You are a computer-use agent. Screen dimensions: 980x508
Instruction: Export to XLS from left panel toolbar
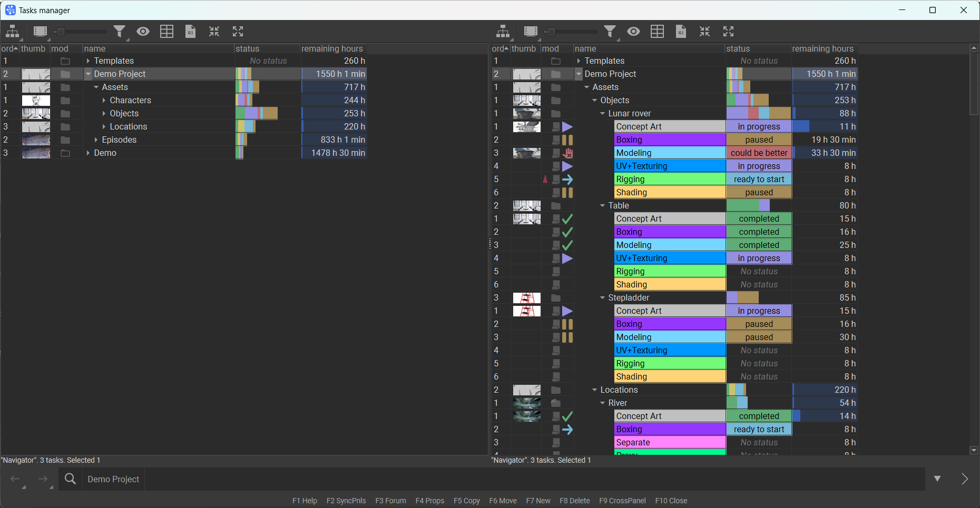190,32
